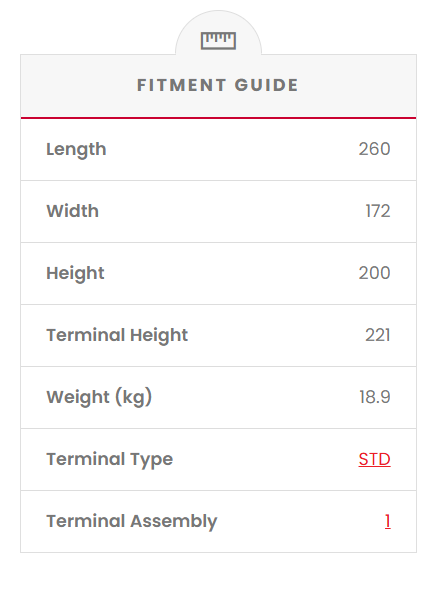Select the terminal height value 221
Screen dimensions: 428x608
tap(378, 335)
